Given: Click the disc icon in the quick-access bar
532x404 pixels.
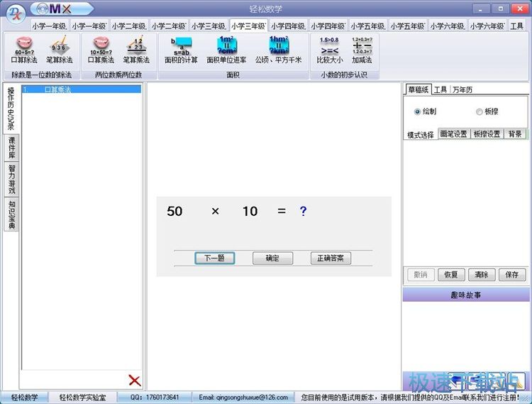Looking at the screenshot, I should click(x=42, y=9).
